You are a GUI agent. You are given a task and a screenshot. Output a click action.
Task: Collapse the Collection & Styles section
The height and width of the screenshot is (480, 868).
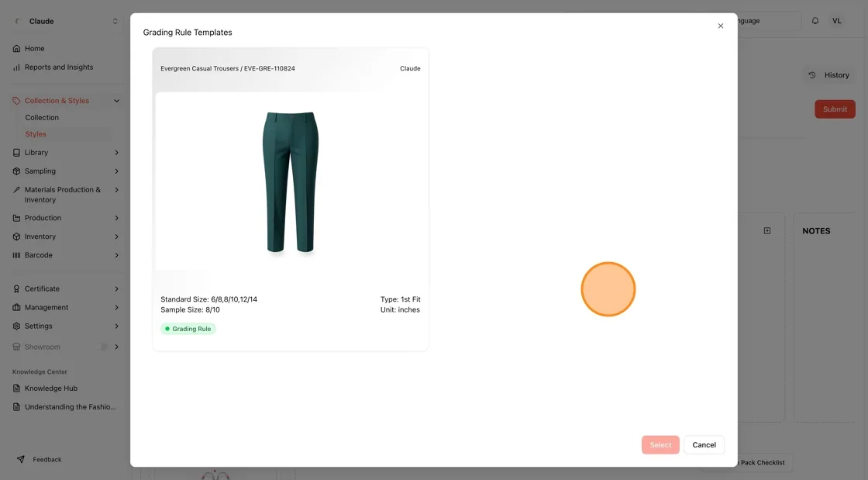pyautogui.click(x=117, y=101)
